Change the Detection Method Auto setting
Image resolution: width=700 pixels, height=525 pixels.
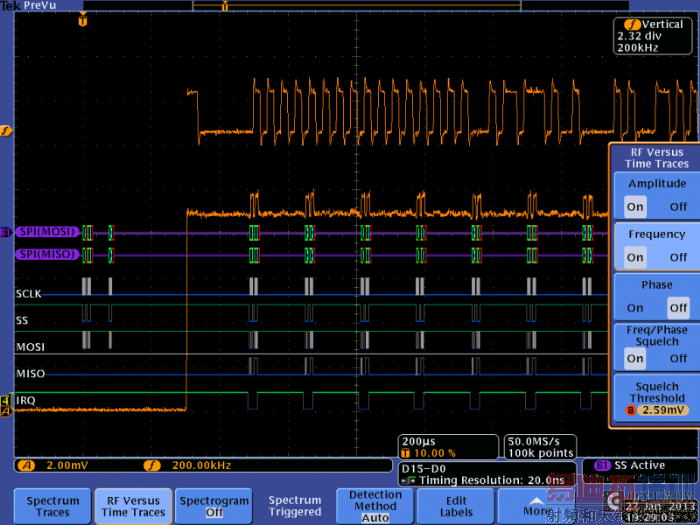[375, 506]
